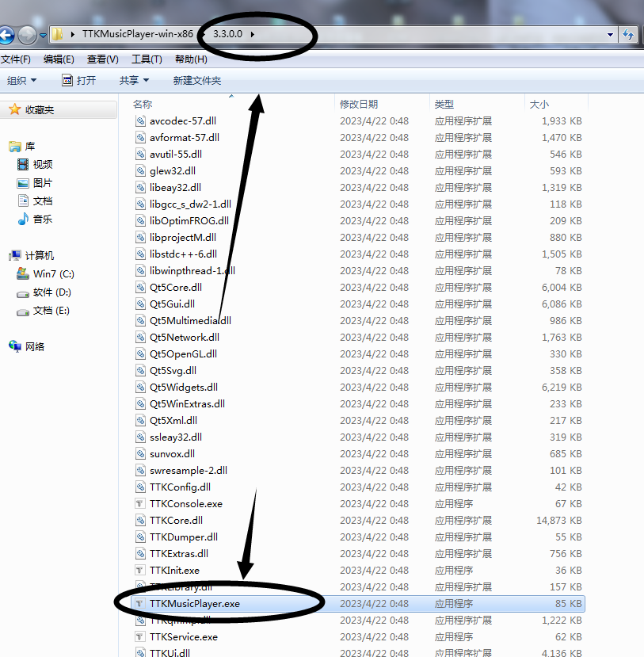Open the 工具(T) menu
Screen dimensions: 644x657
147,59
